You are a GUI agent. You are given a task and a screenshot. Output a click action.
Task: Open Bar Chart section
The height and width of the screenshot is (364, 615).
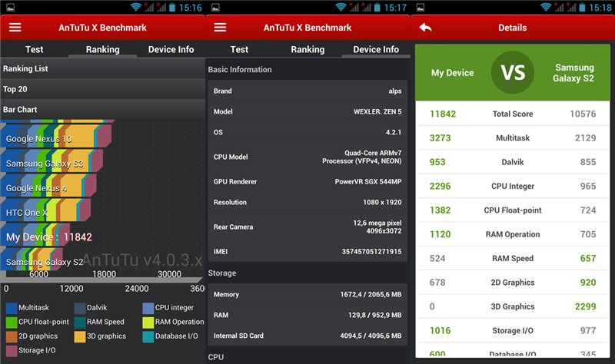(x=102, y=109)
